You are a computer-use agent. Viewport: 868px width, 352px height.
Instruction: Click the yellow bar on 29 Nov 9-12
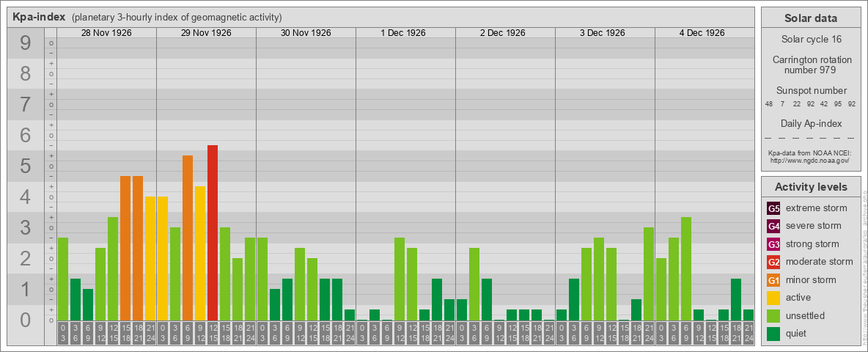tap(200, 254)
